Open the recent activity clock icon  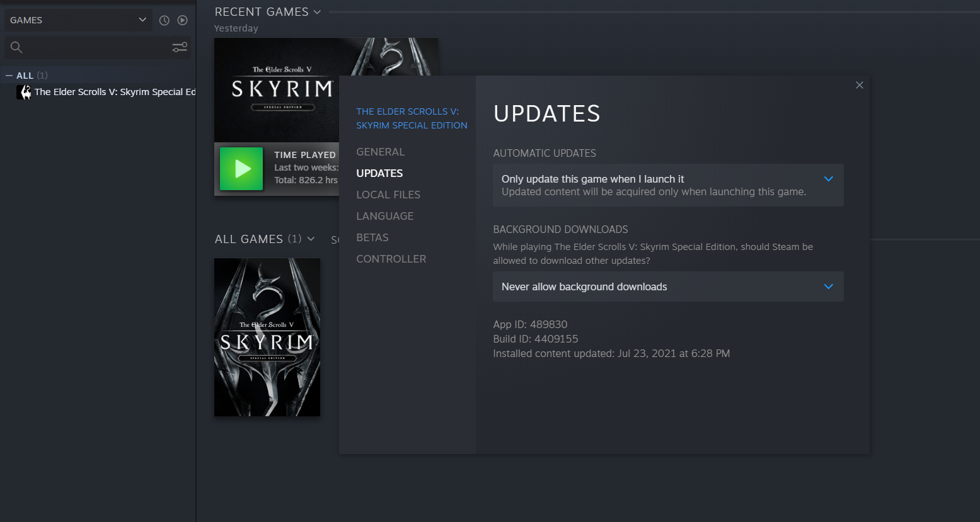[x=164, y=20]
